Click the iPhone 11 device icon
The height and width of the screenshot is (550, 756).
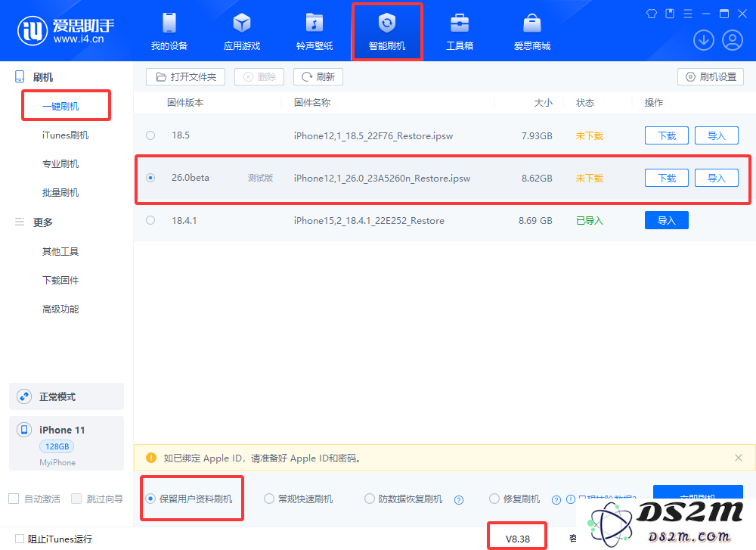point(24,430)
